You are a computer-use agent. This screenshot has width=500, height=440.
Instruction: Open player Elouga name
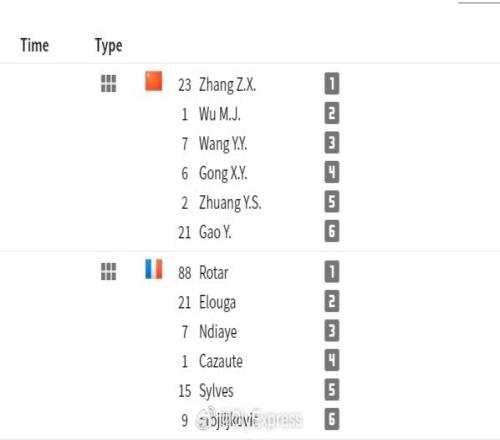click(x=217, y=303)
